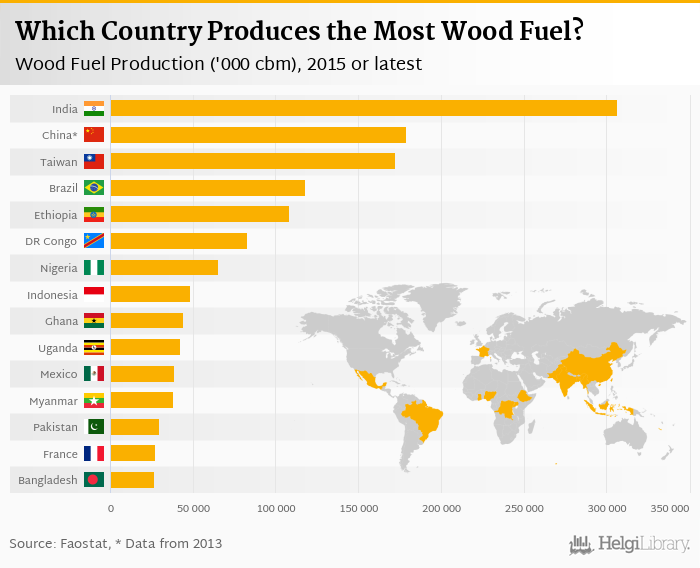
Task: Click the chart title heading
Action: click(300, 31)
